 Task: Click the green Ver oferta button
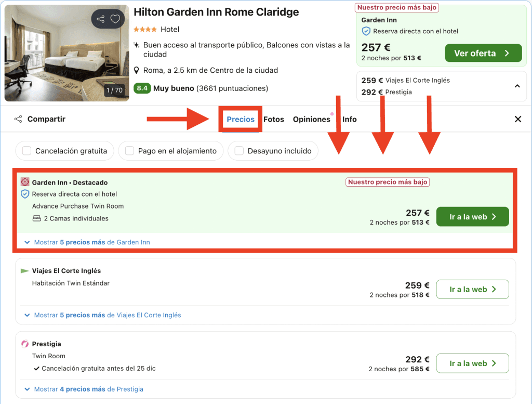click(x=483, y=53)
